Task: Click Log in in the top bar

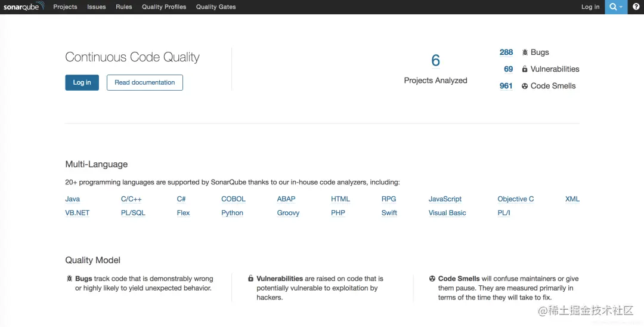Action: (590, 7)
